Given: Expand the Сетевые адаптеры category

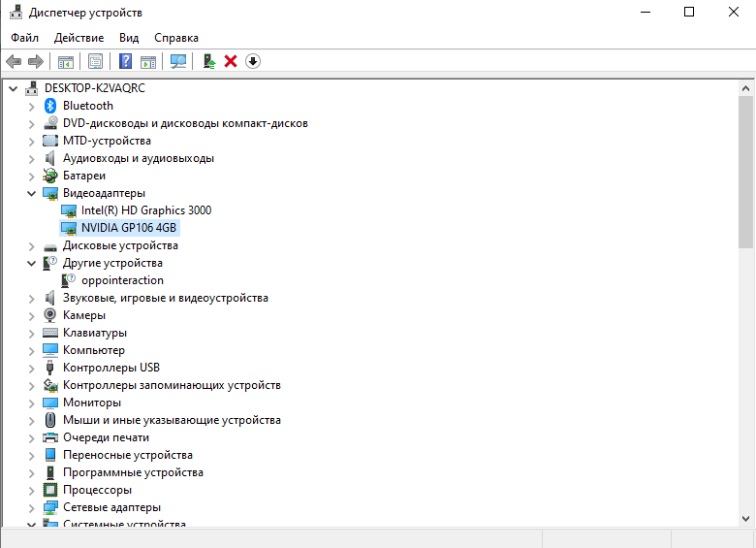Looking at the screenshot, I should pyautogui.click(x=31, y=508).
